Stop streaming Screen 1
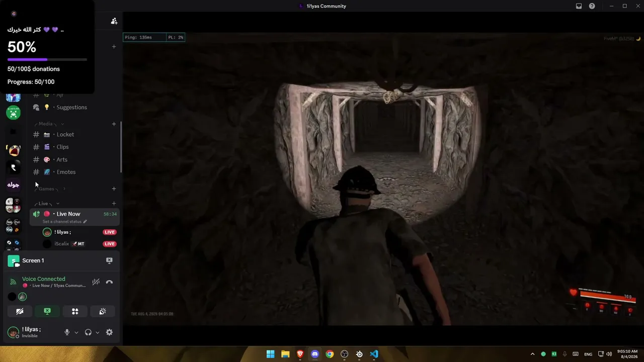644x362 pixels. (x=109, y=260)
